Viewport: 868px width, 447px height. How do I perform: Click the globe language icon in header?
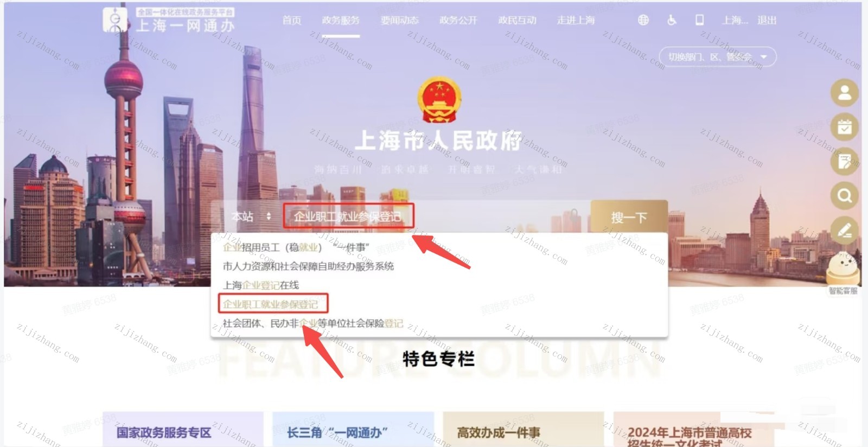[x=643, y=20]
